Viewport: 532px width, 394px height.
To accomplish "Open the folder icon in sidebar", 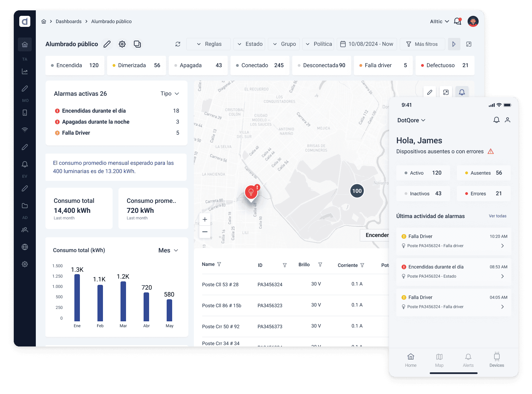I will coord(25,206).
